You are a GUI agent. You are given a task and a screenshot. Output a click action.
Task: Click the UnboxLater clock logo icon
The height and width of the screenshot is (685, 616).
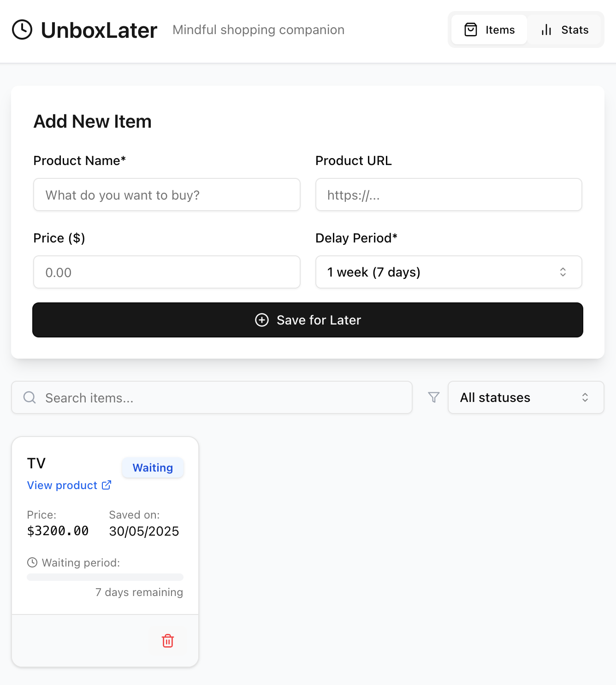22,30
